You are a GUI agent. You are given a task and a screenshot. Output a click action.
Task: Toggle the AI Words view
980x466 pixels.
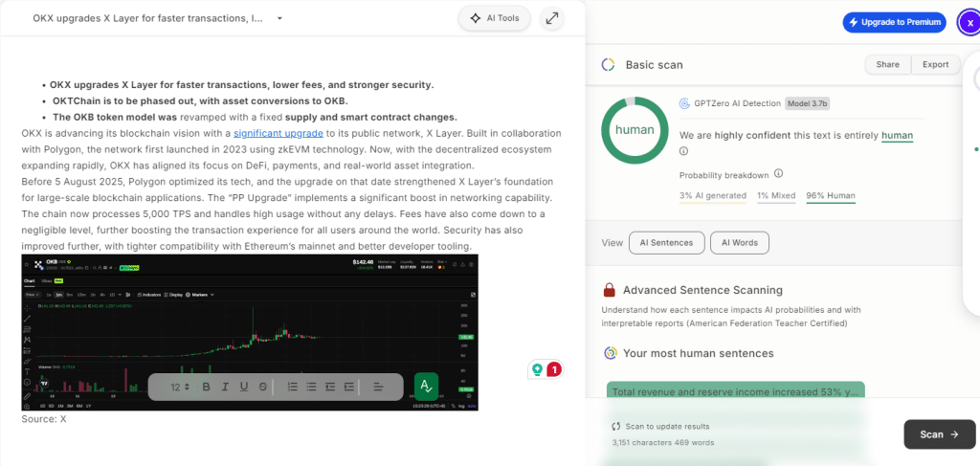pyautogui.click(x=739, y=243)
